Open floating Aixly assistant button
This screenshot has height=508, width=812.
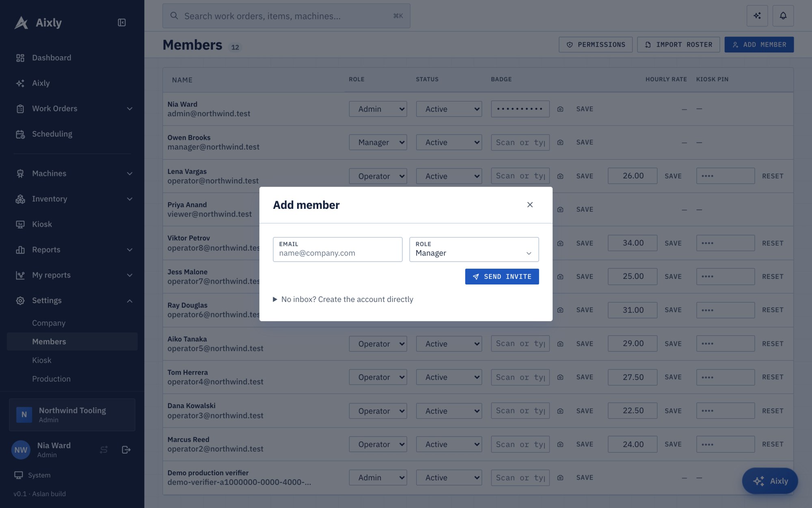(770, 481)
